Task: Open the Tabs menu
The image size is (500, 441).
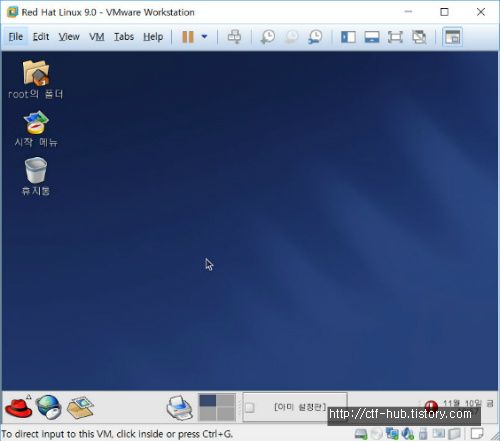Action: [x=124, y=37]
